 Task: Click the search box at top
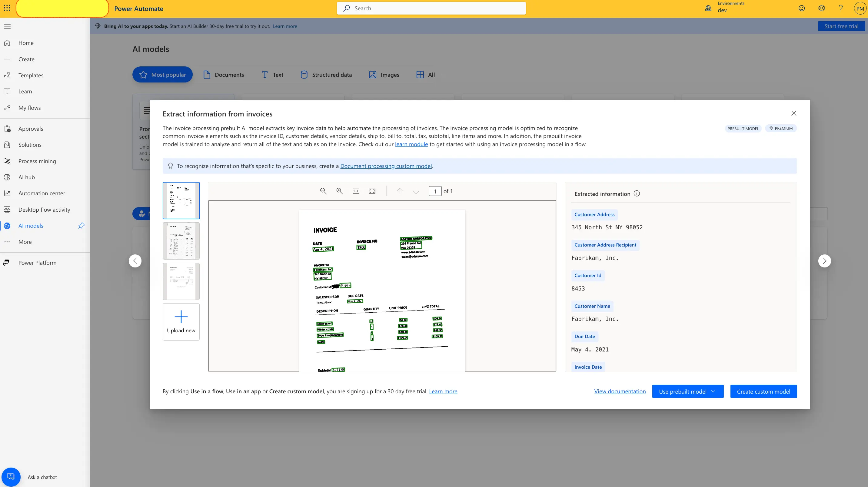(x=431, y=8)
